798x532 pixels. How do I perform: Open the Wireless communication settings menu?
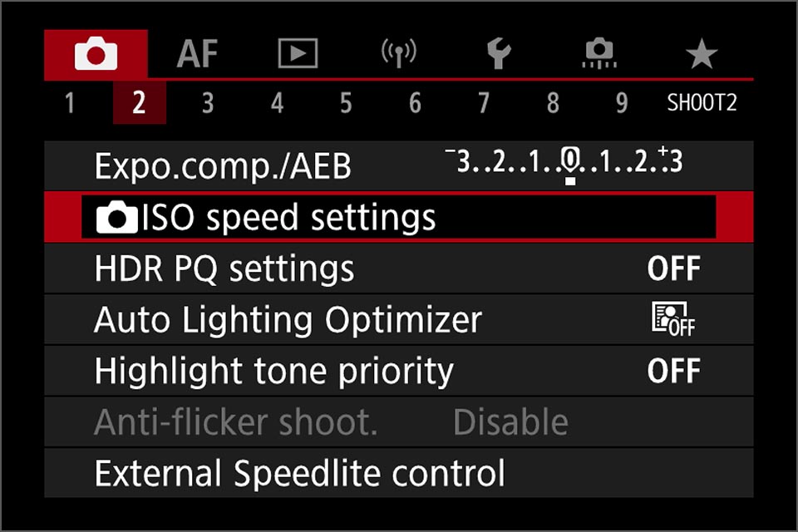click(x=397, y=52)
